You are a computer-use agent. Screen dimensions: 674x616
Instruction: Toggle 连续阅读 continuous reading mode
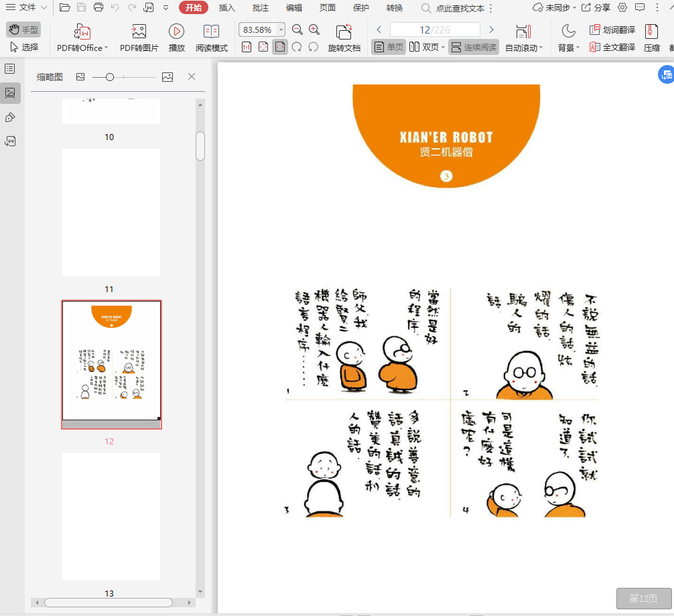coord(474,47)
